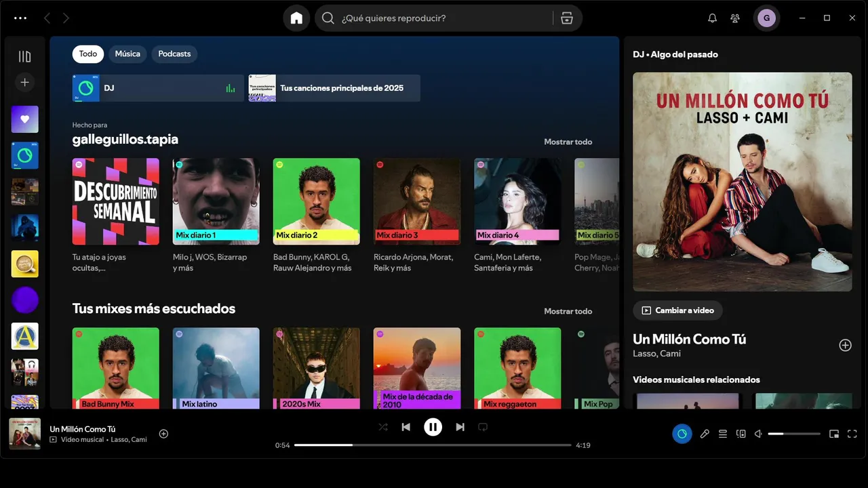Toggle shuffle playback

(x=383, y=427)
